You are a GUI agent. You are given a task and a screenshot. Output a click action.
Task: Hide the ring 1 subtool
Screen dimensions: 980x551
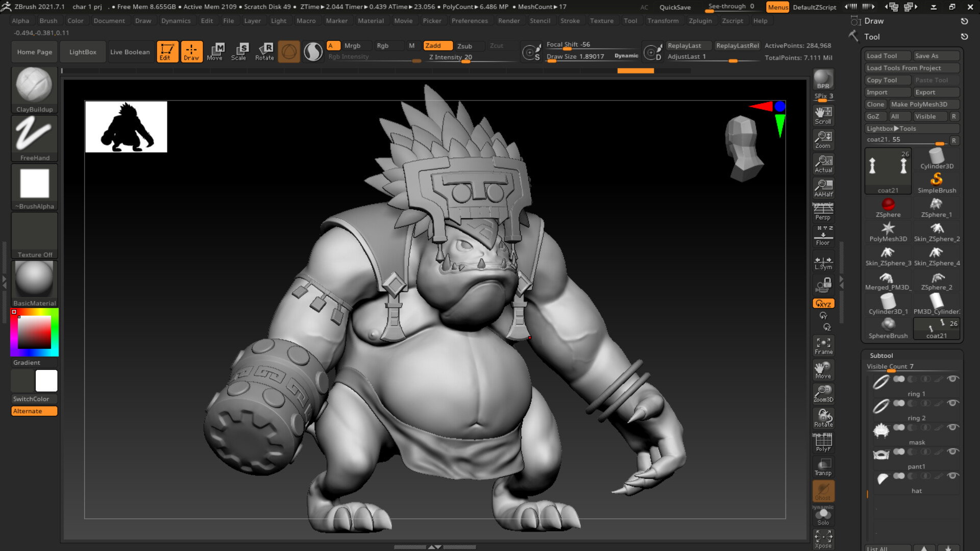(x=953, y=379)
